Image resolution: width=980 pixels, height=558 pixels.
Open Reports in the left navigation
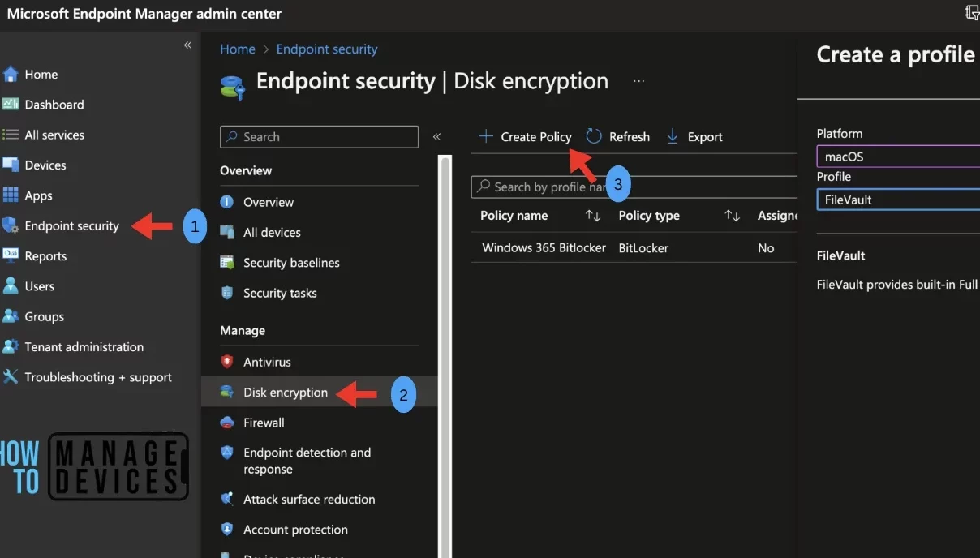pos(45,255)
